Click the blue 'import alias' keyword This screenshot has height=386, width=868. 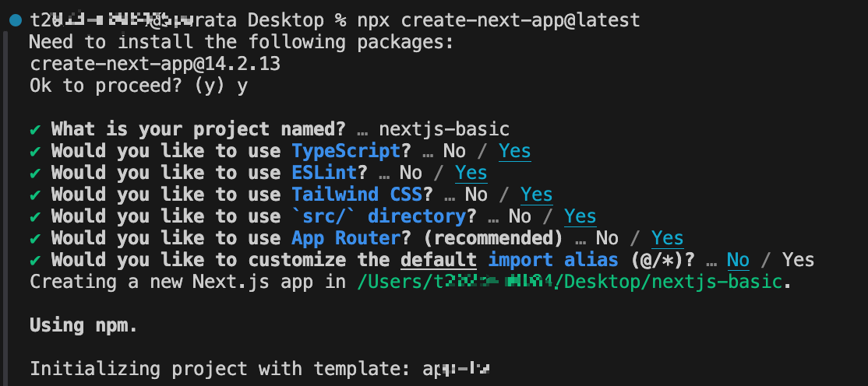pyautogui.click(x=553, y=260)
